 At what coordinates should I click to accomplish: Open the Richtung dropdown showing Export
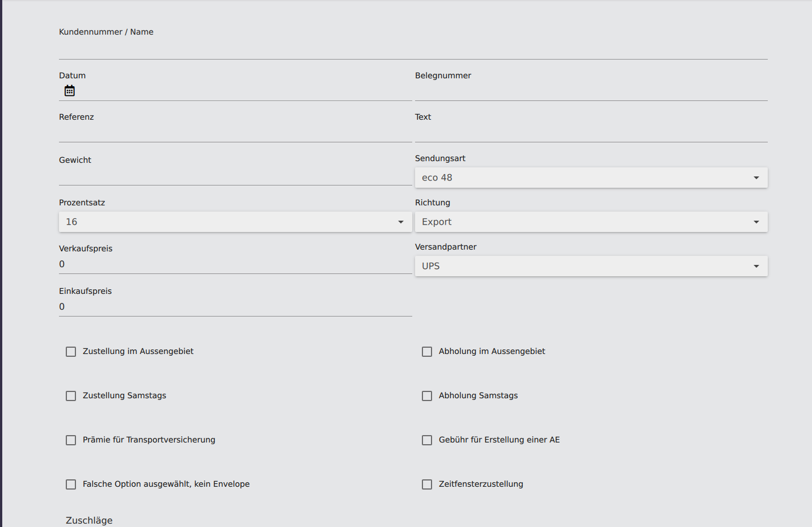pos(591,222)
